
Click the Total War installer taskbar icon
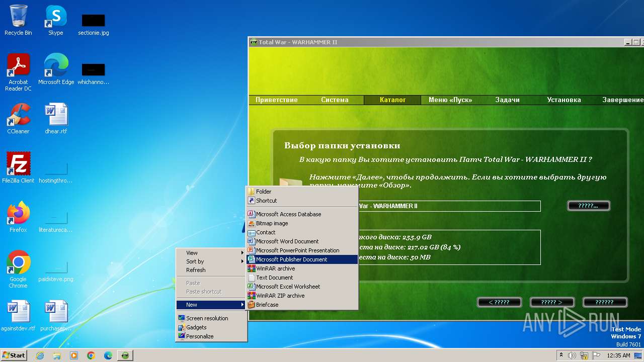pyautogui.click(x=125, y=355)
